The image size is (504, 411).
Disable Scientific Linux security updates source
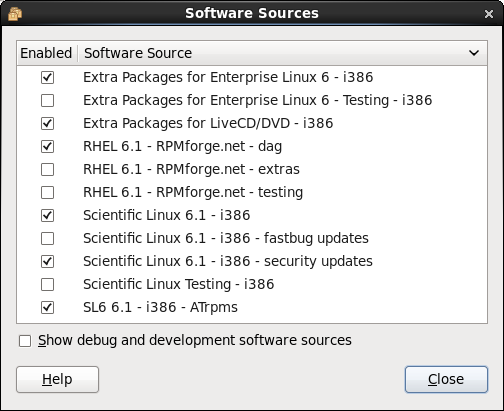47,261
